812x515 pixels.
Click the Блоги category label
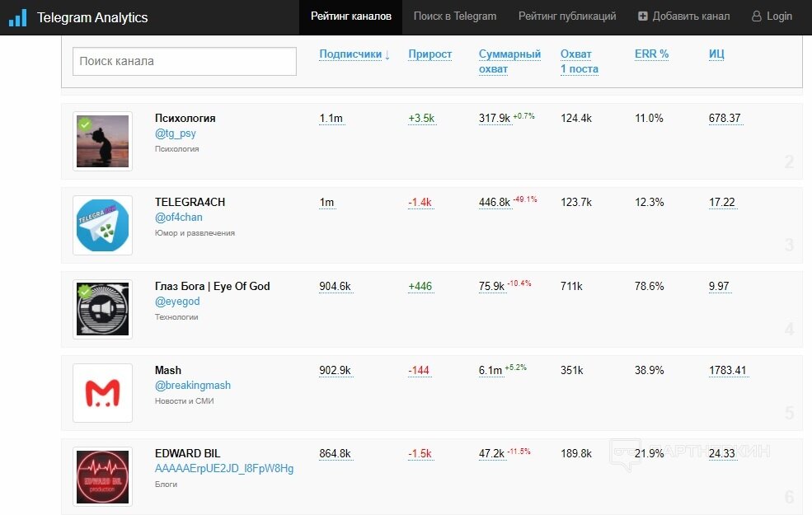166,484
